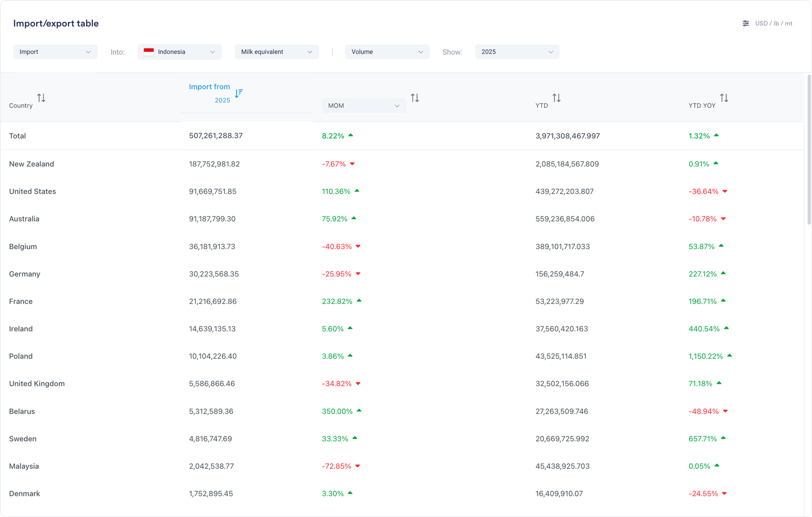
Task: Click the Import from descending sort icon
Action: pos(239,93)
